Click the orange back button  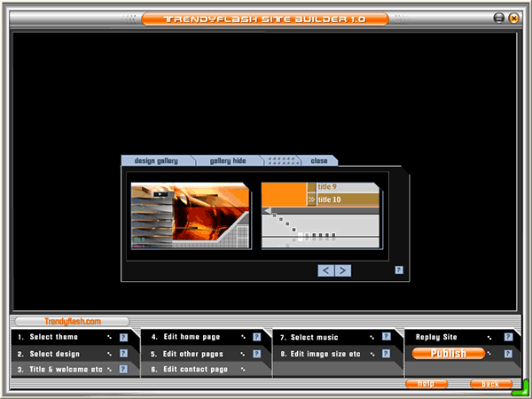click(491, 384)
